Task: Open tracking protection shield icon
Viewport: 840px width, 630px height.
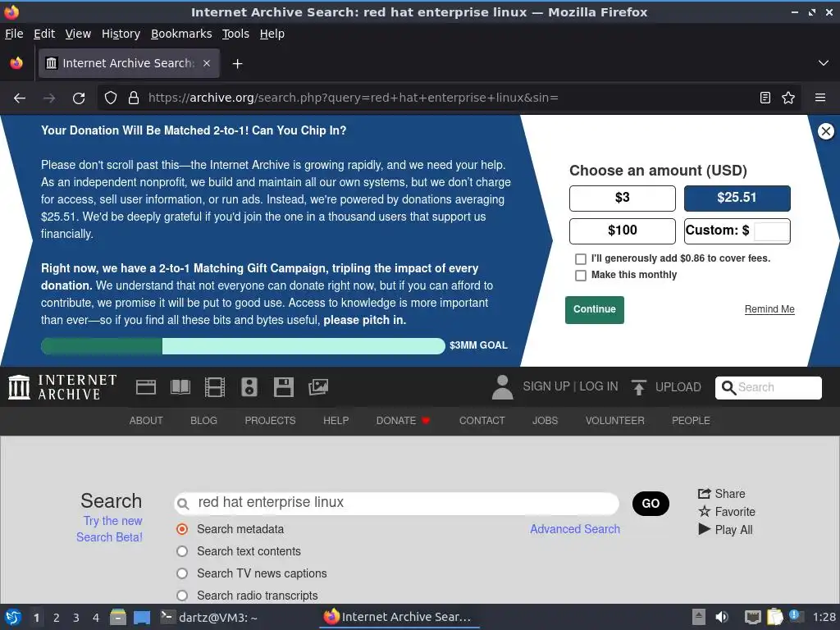Action: coord(111,98)
